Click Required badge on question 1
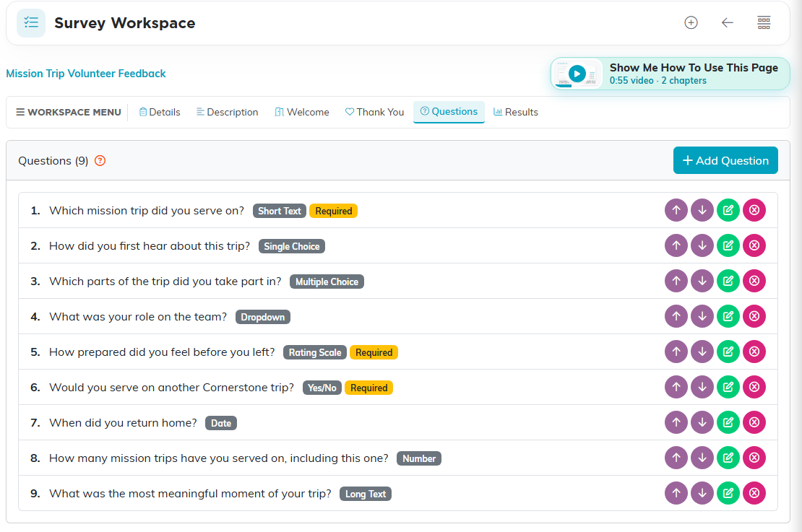 (x=334, y=211)
